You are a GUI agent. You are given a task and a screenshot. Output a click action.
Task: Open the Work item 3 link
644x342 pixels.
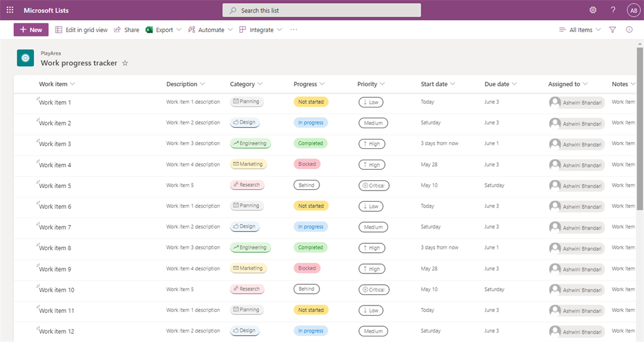(x=55, y=144)
